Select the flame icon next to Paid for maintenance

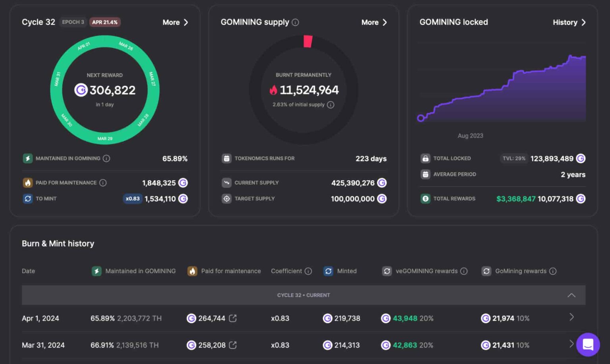[27, 183]
